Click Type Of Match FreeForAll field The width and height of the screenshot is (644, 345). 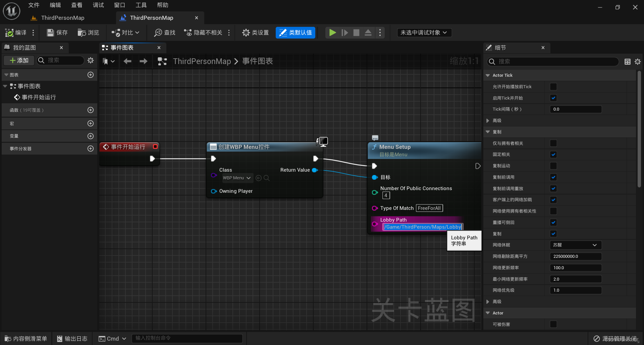(429, 208)
